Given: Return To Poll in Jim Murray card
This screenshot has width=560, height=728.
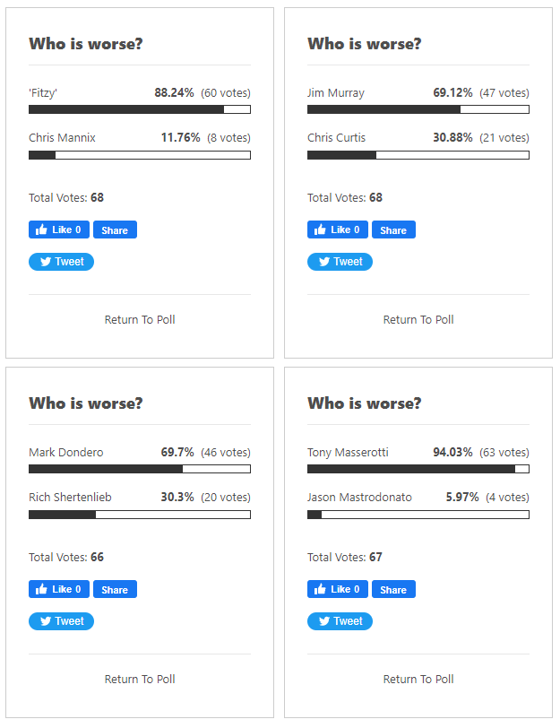Looking at the screenshot, I should coord(418,319).
